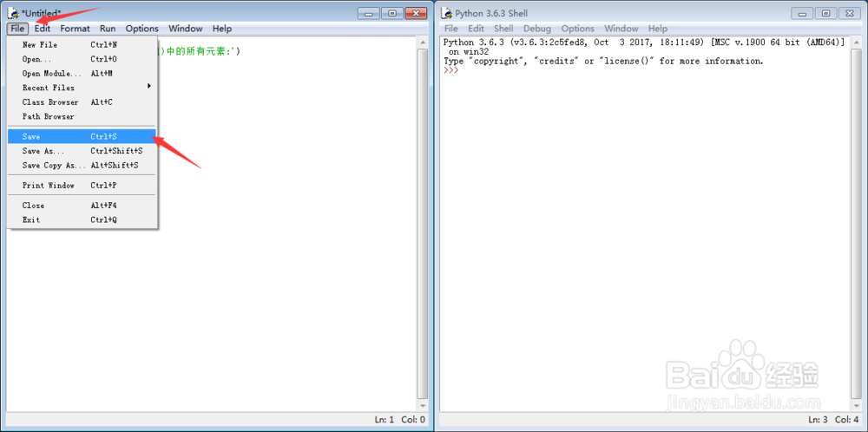
Task: Close the Untitled editor window
Action: [x=417, y=13]
